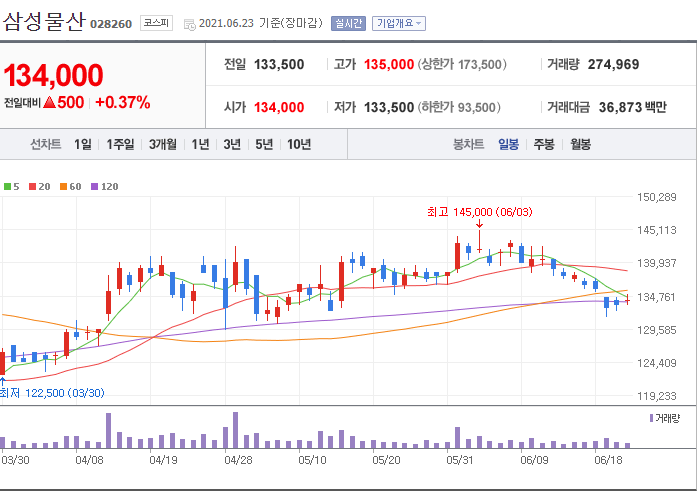This screenshot has width=697, height=491.
Task: Click the 134,761 price axis label
Action: pos(657,297)
